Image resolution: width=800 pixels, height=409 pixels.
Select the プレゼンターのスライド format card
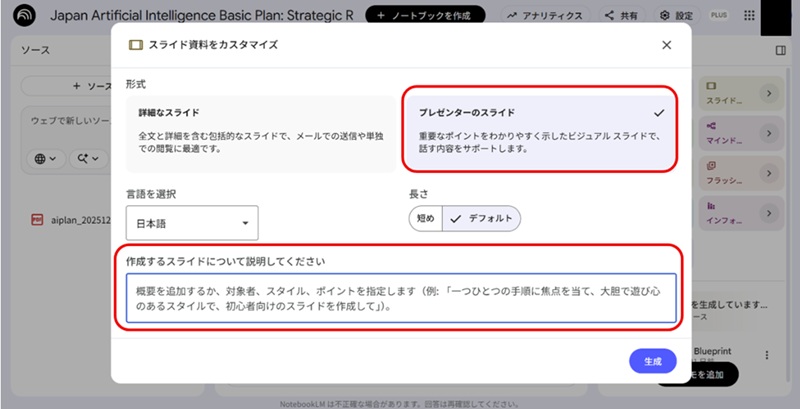pyautogui.click(x=541, y=133)
